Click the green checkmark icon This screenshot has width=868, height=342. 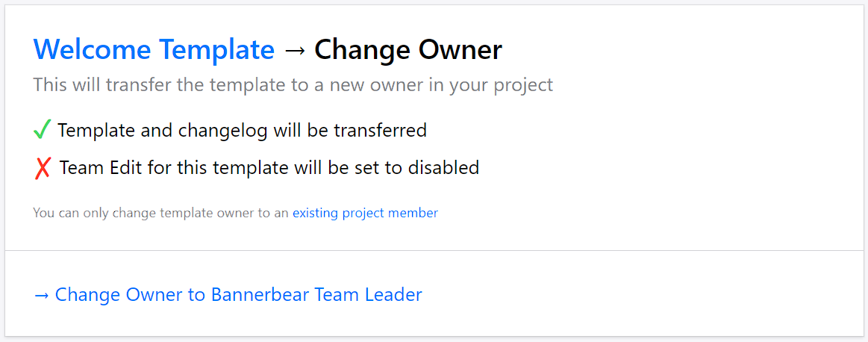42,131
